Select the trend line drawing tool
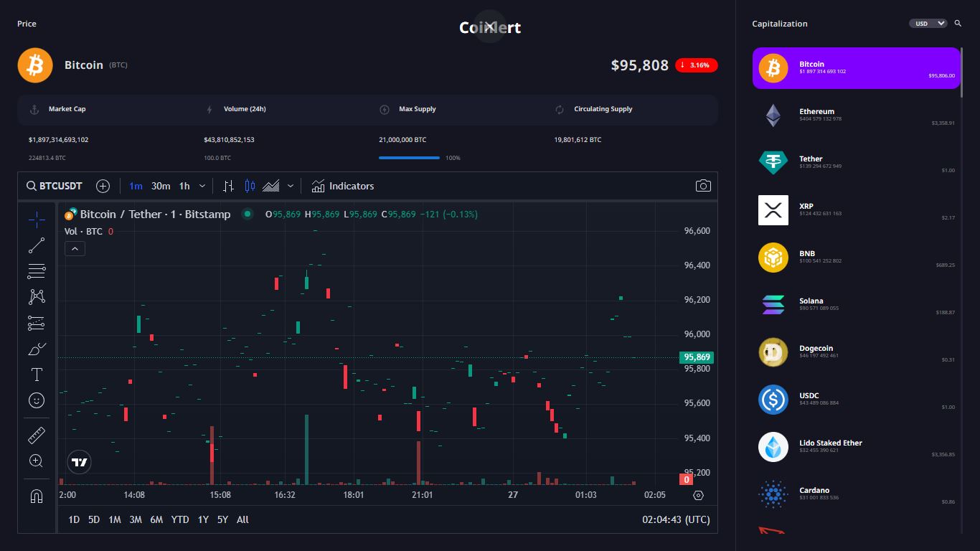This screenshot has width=980, height=551. point(37,245)
